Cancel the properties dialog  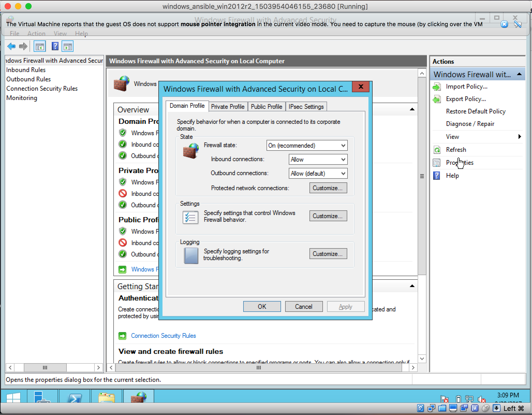tap(304, 307)
